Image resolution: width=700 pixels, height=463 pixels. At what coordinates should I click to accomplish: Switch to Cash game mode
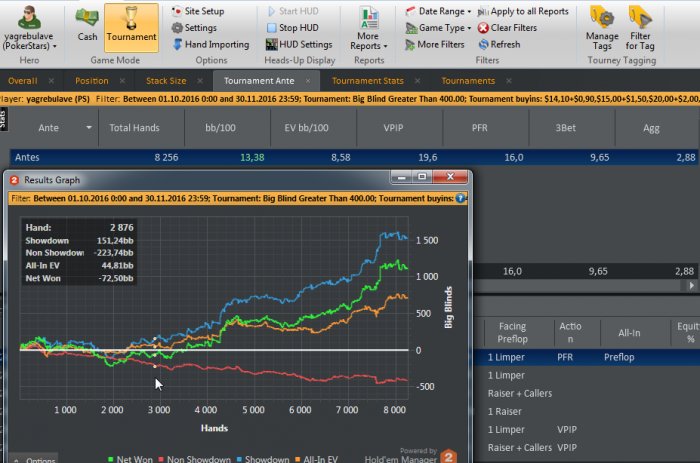pyautogui.click(x=87, y=26)
